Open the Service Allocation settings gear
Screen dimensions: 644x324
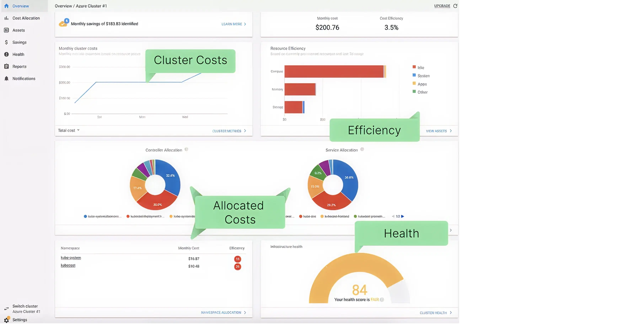362,149
